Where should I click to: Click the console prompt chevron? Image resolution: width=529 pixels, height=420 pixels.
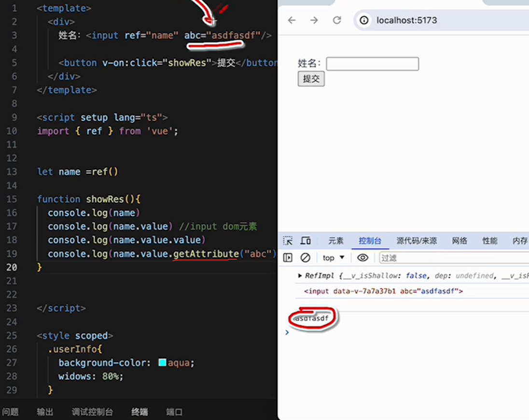[x=287, y=332]
